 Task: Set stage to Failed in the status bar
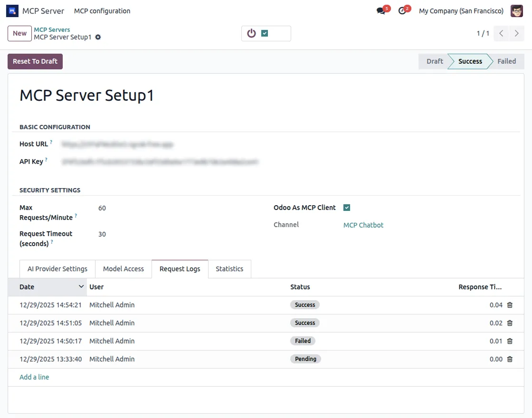(506, 61)
